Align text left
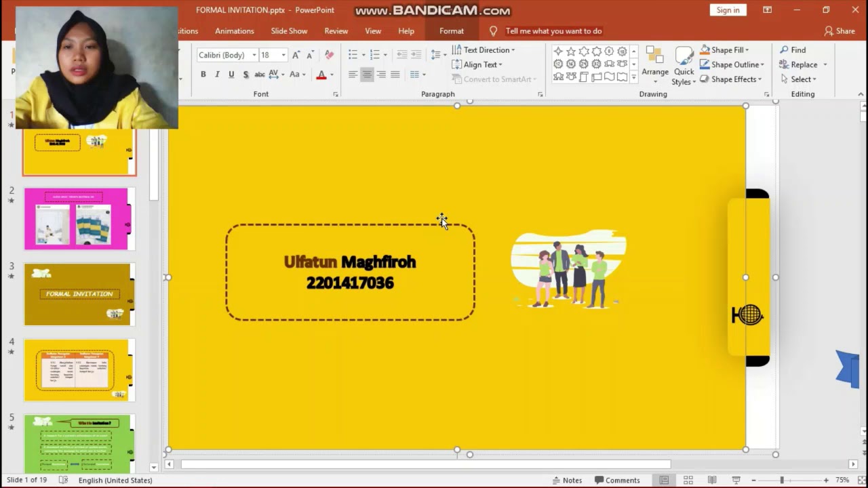 coord(353,75)
